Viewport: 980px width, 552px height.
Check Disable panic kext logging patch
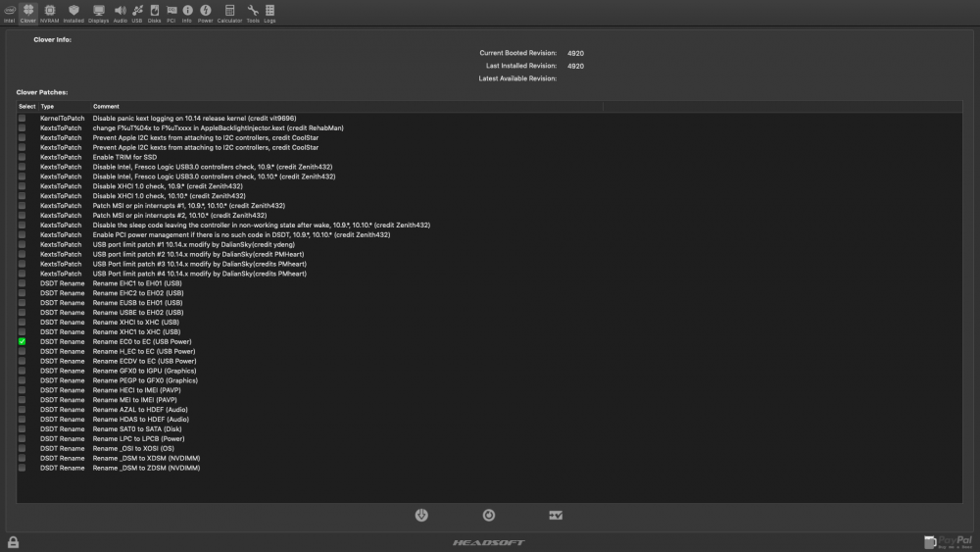22,119
